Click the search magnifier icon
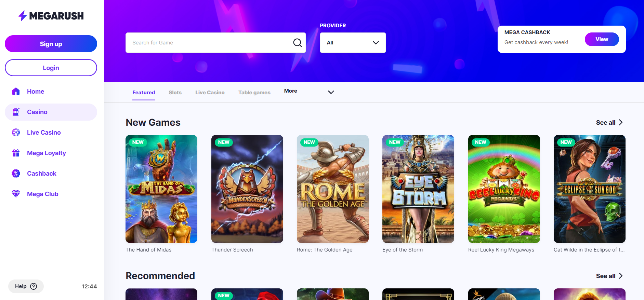The image size is (644, 300). (298, 43)
